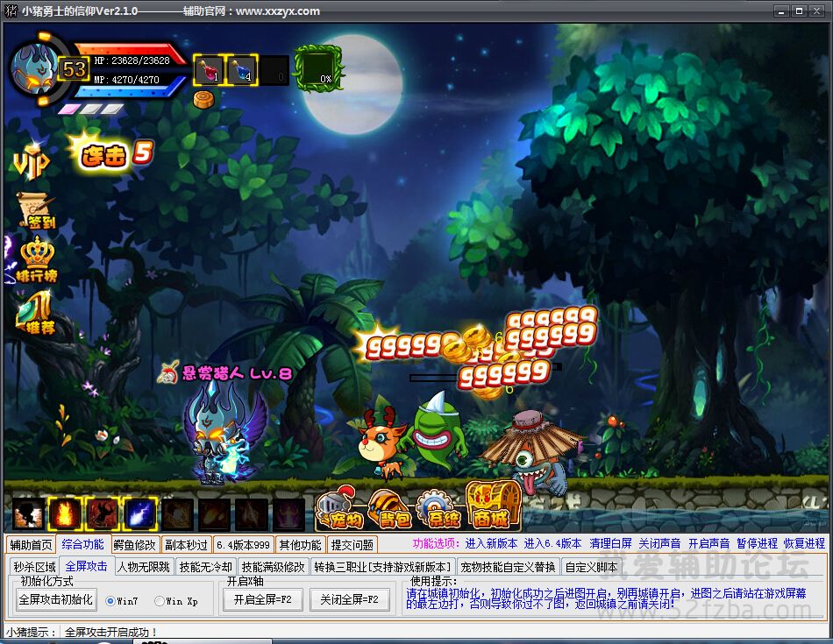The height and width of the screenshot is (644, 833).
Task: Click the 悬赏猎人 Lv.8 title text
Action: [x=237, y=373]
